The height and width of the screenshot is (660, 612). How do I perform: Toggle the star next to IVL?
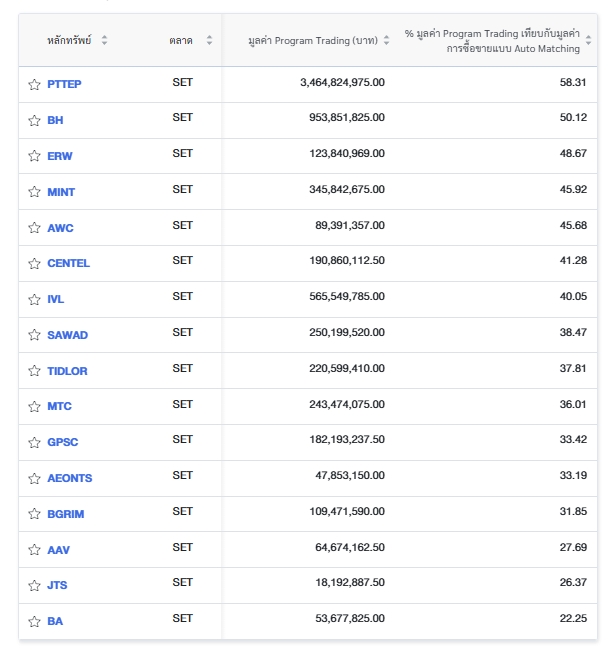pos(34,300)
